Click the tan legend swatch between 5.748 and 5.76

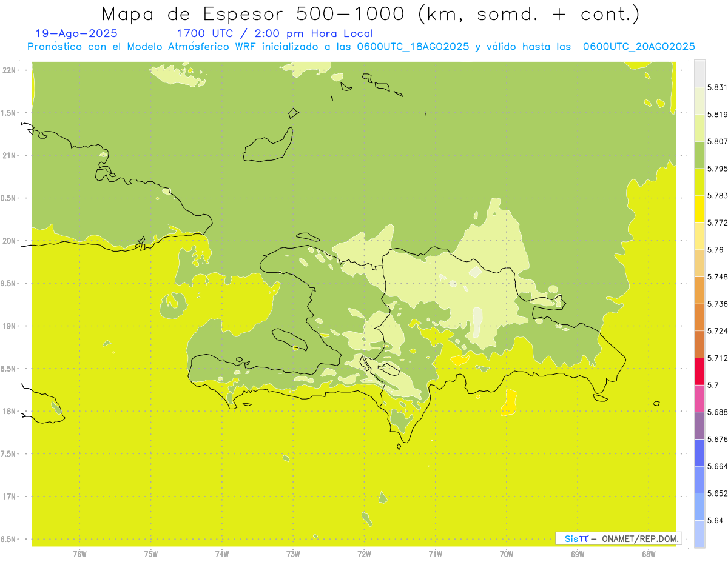coord(699,263)
